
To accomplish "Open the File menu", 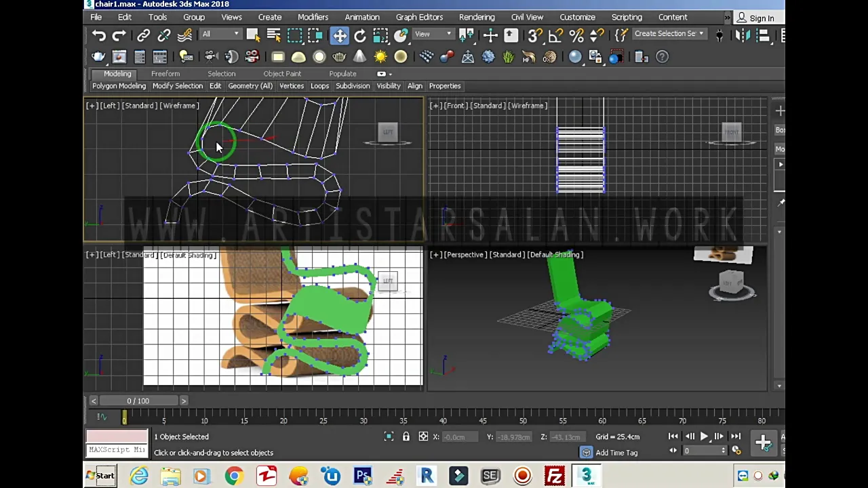I will pyautogui.click(x=96, y=17).
